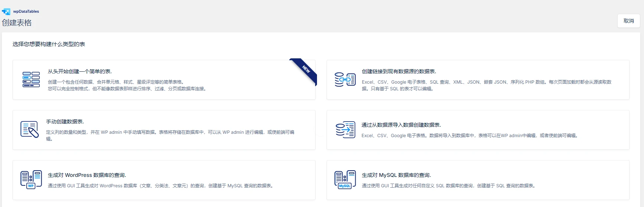
Task: Click WordPress query description 通过使用 GUI 工具生成对 WordPress 数据库
Action: click(161, 186)
